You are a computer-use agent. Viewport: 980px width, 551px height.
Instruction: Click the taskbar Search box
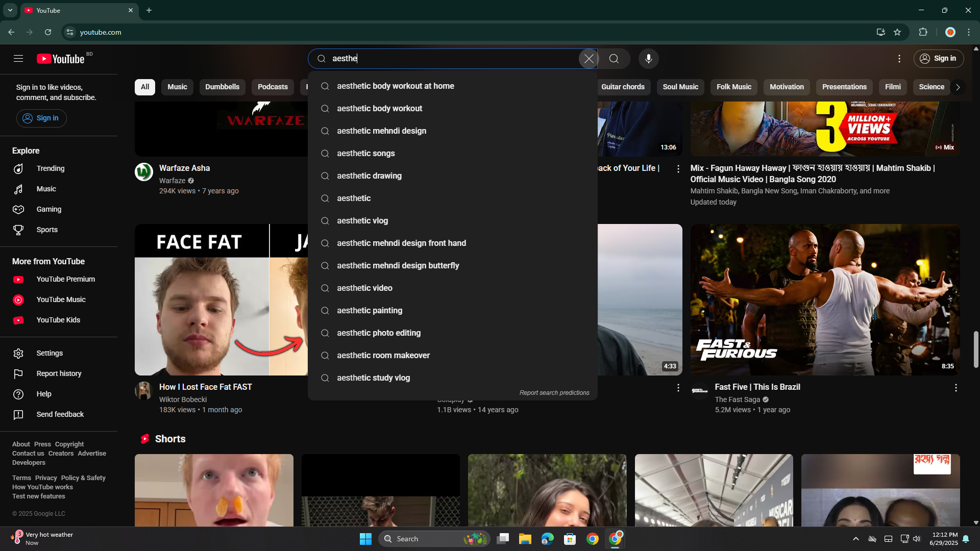coord(434,539)
